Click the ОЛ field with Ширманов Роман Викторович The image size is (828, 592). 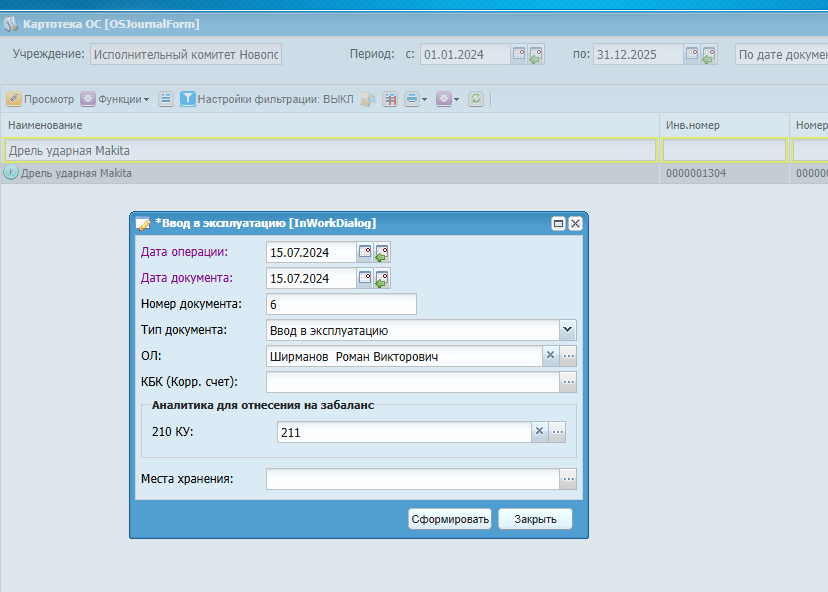404,356
